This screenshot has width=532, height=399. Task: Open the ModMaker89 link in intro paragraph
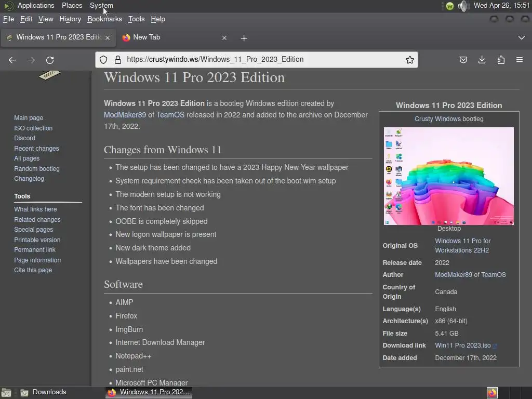125,115
